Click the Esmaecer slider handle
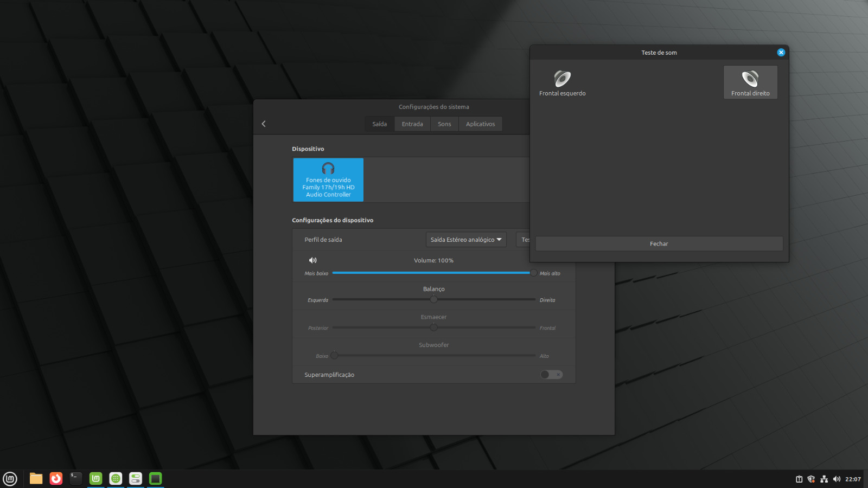 (433, 328)
